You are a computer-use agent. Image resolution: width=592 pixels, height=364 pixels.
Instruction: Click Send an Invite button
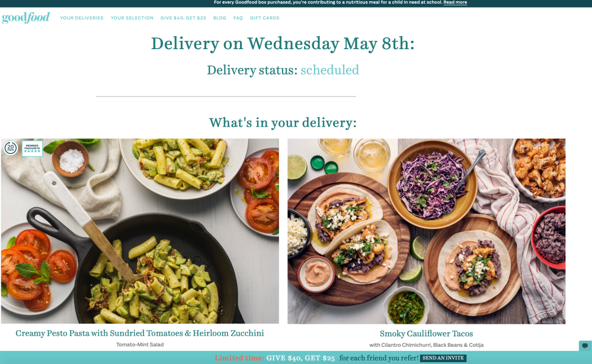click(443, 358)
